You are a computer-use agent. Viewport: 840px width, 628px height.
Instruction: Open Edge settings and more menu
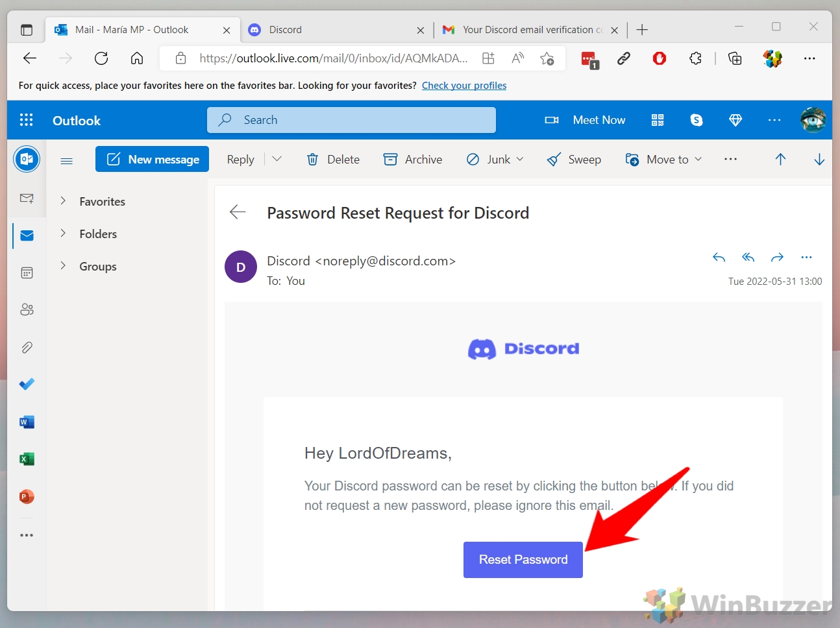(809, 58)
